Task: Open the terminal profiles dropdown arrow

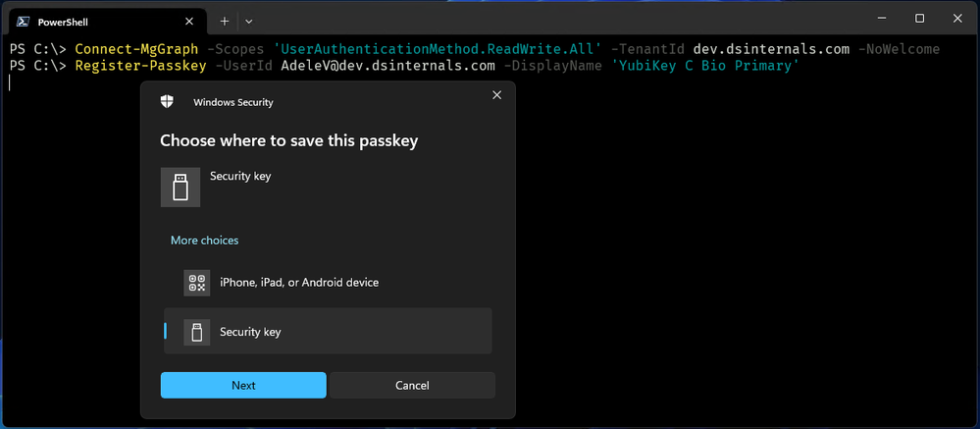Action: point(249,22)
